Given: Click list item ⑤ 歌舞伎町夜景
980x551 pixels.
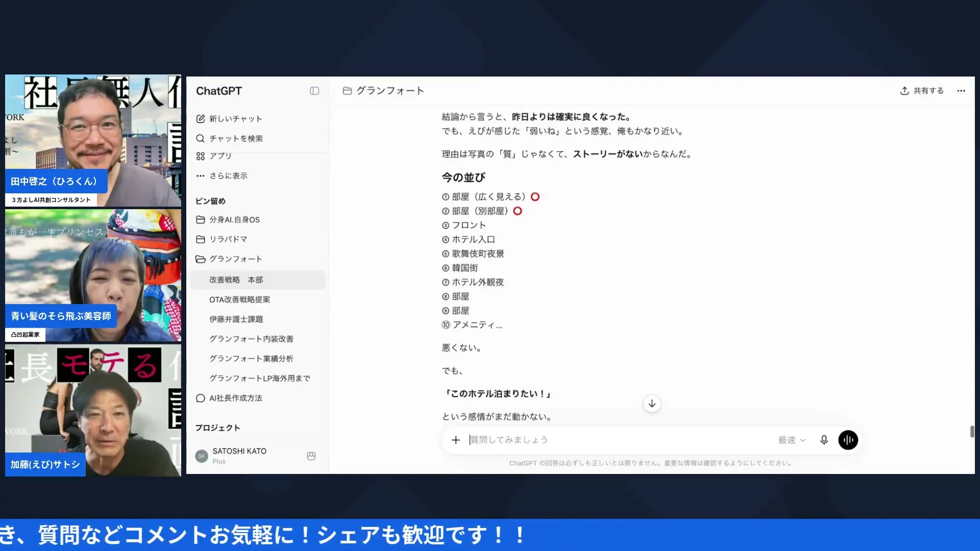Looking at the screenshot, I should [x=473, y=254].
